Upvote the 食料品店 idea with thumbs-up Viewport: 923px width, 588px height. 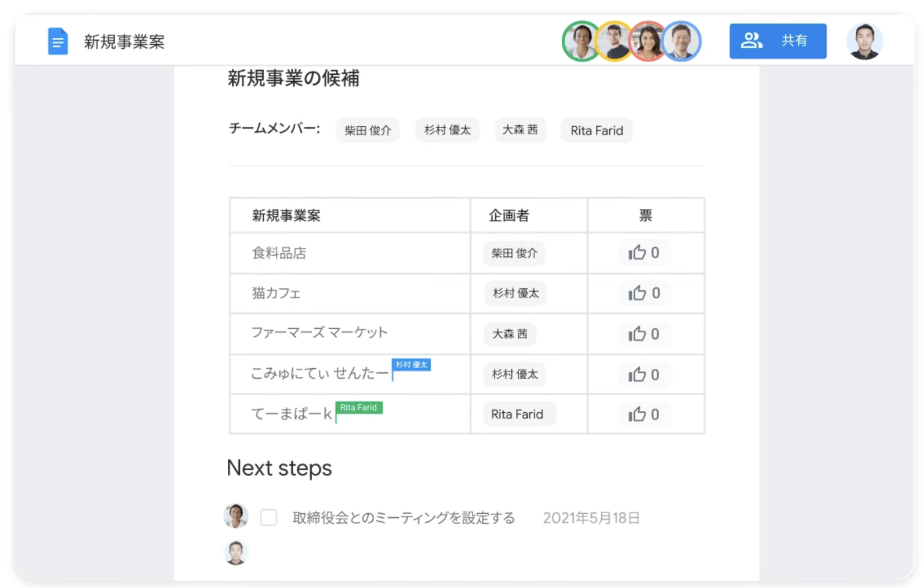point(644,253)
